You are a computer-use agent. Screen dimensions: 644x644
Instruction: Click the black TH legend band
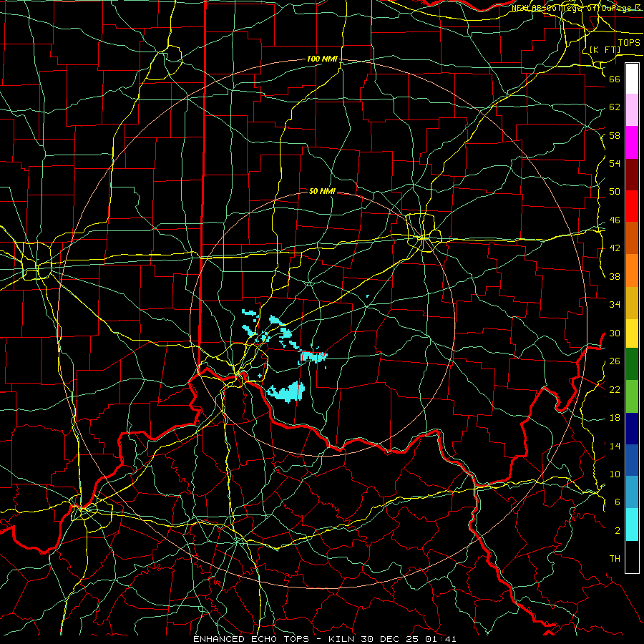pyautogui.click(x=632, y=557)
